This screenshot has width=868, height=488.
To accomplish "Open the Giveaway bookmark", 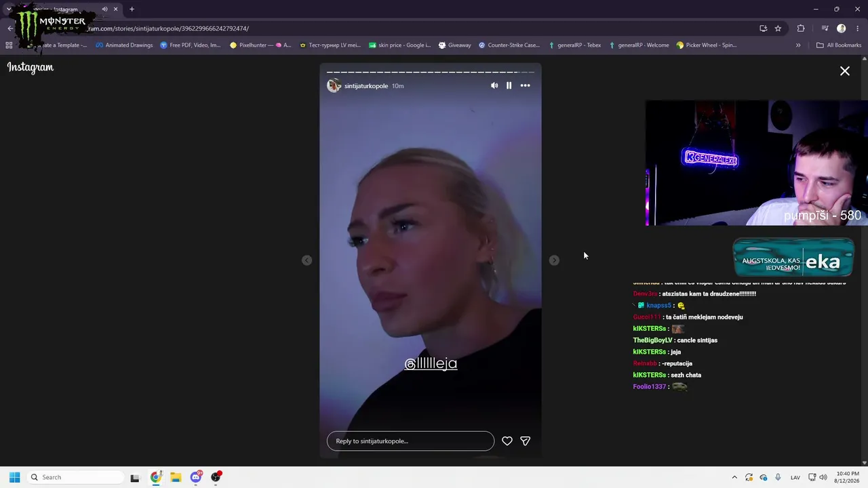I will pos(454,45).
